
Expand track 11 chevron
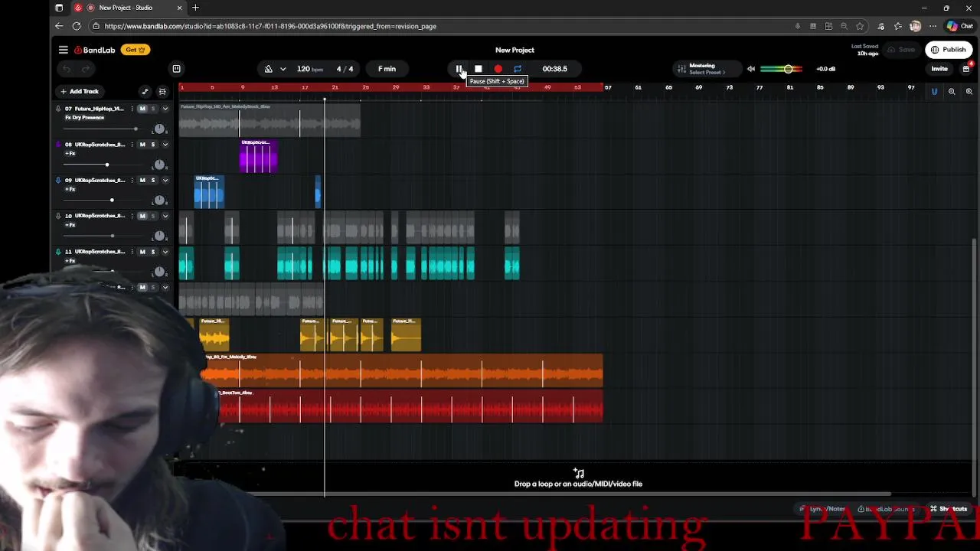[x=165, y=252]
